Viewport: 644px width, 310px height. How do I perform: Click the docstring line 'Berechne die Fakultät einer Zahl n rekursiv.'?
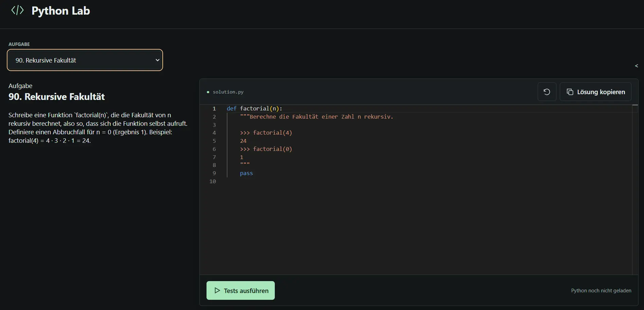[x=317, y=117]
